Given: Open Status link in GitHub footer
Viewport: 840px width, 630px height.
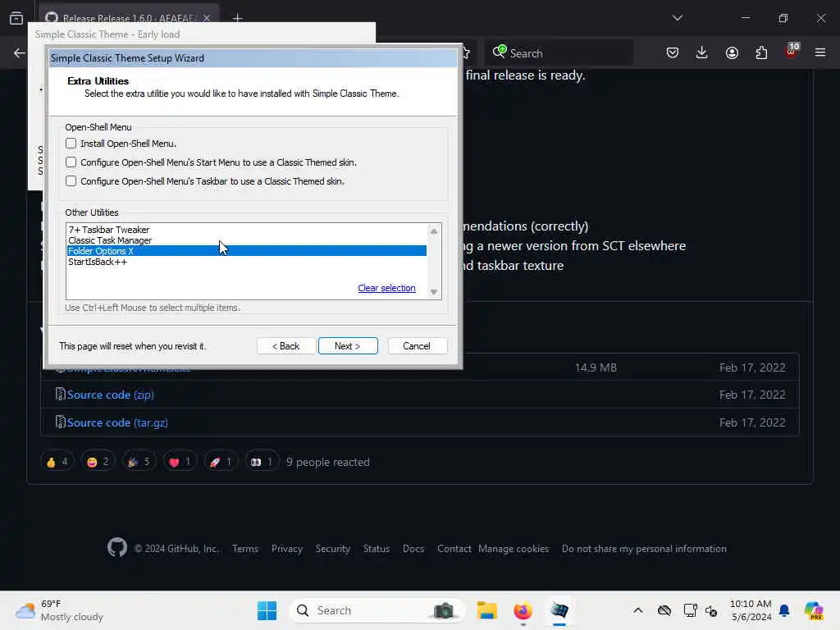Looking at the screenshot, I should tap(376, 549).
